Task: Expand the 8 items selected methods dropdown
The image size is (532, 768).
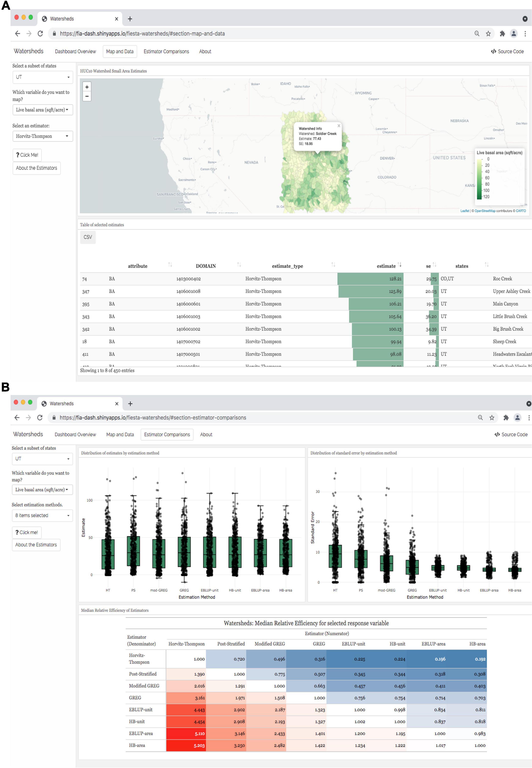Action: pyautogui.click(x=42, y=515)
